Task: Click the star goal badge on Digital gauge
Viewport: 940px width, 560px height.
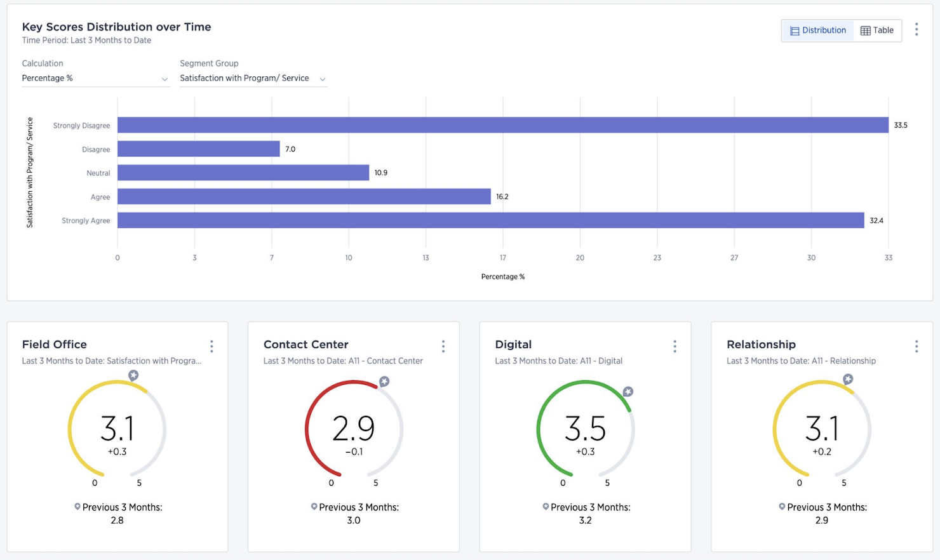Action: coord(628,392)
